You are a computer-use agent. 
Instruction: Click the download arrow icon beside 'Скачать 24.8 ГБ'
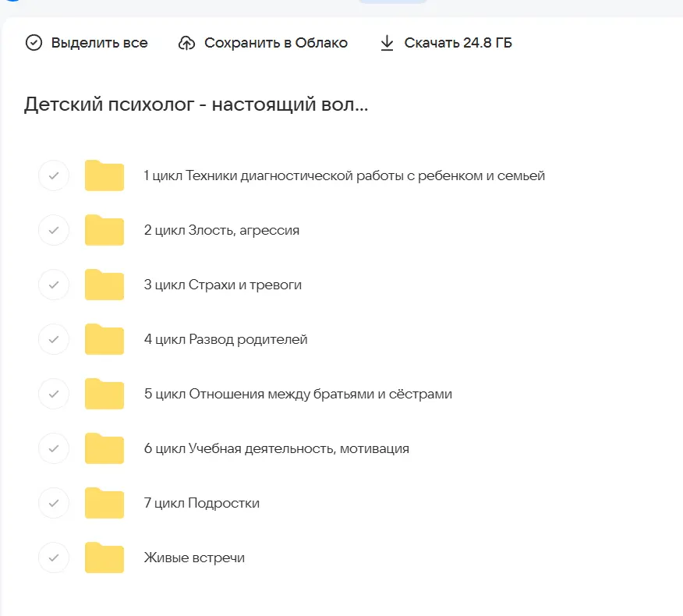tap(388, 43)
